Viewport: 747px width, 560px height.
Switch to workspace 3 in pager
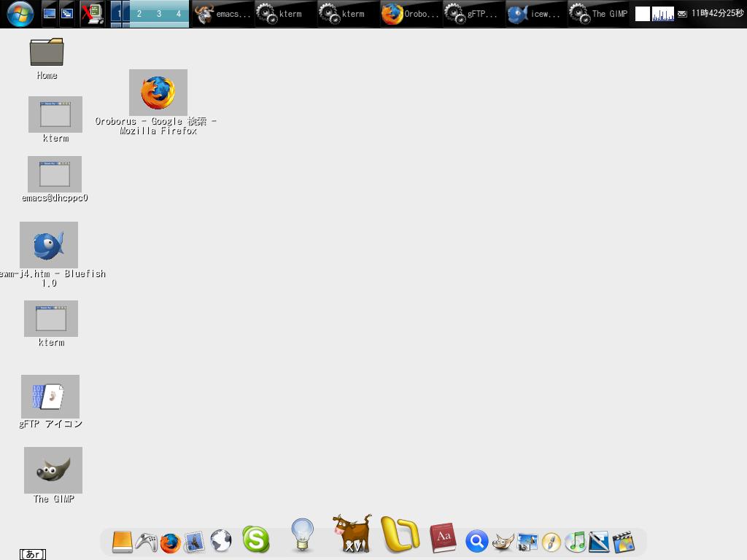point(159,14)
